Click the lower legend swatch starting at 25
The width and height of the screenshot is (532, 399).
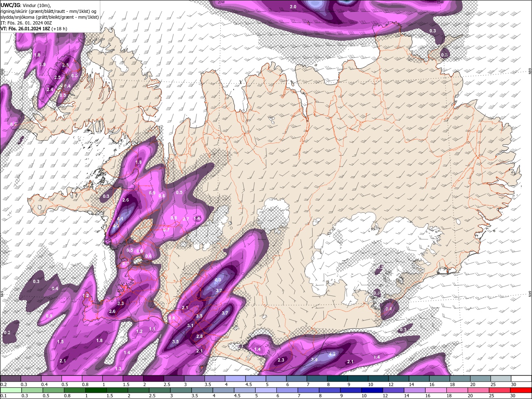pos(500,390)
